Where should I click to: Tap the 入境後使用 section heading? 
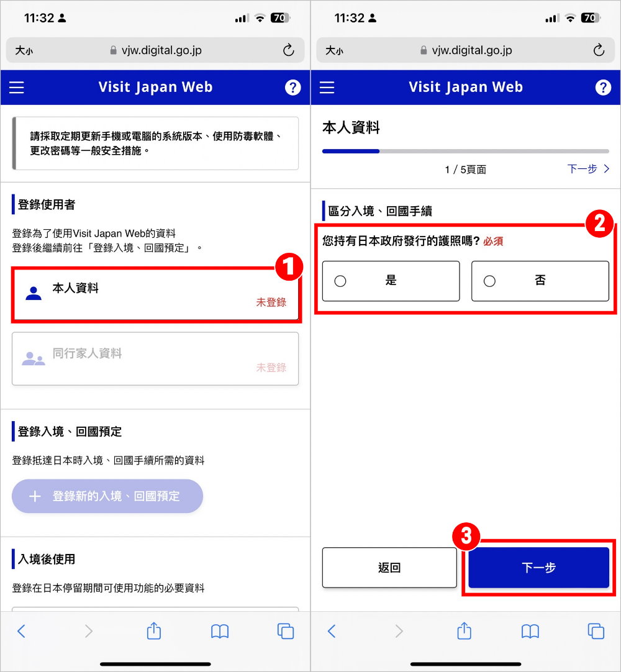pyautogui.click(x=47, y=560)
